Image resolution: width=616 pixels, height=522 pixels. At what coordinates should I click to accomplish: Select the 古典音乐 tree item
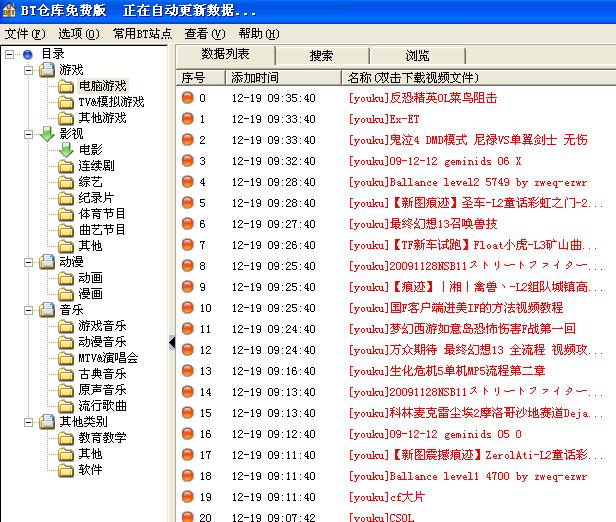pos(103,374)
